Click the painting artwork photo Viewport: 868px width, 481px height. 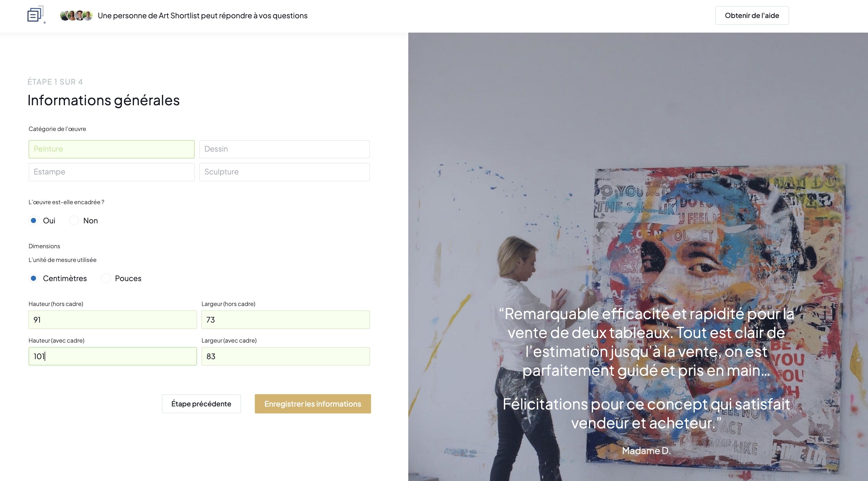pyautogui.click(x=638, y=257)
